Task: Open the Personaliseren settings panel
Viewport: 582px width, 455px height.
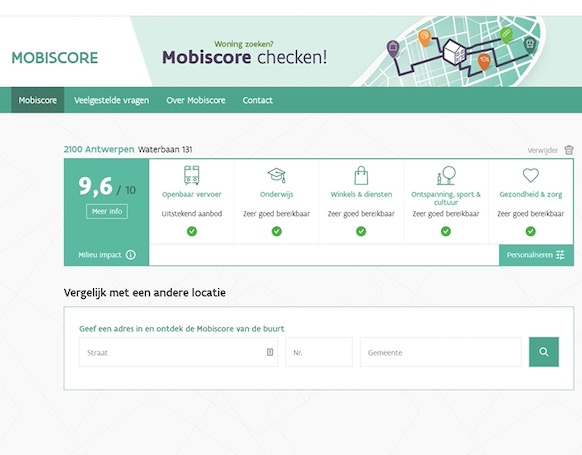Action: (536, 255)
